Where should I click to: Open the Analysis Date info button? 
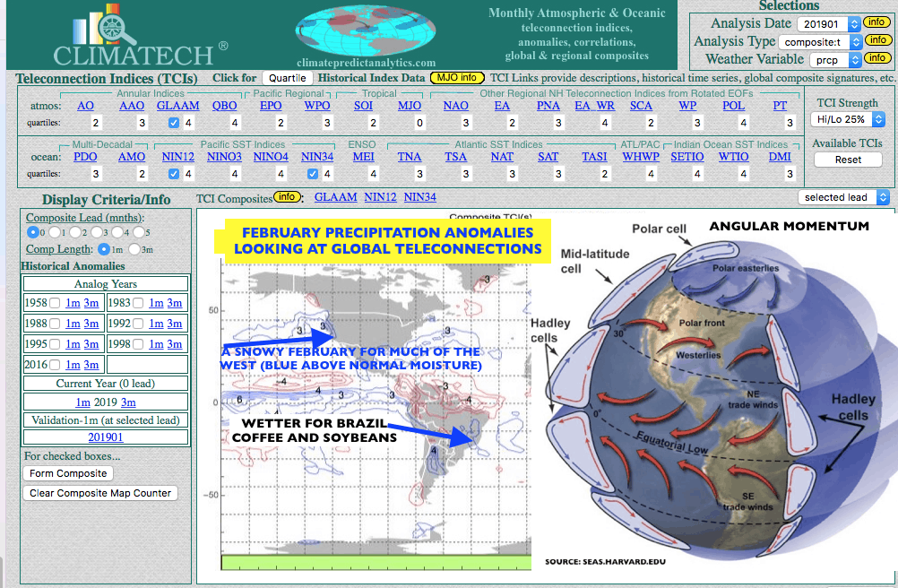pos(876,23)
